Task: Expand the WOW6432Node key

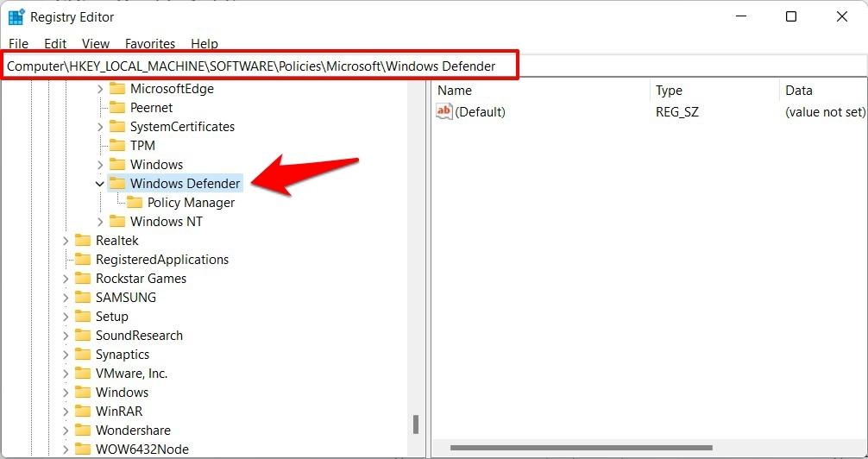Action: [x=66, y=449]
